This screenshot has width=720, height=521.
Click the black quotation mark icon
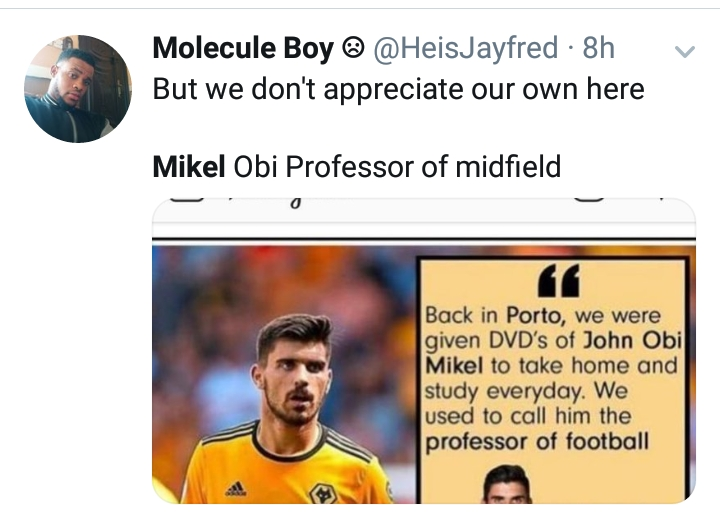[x=558, y=283]
